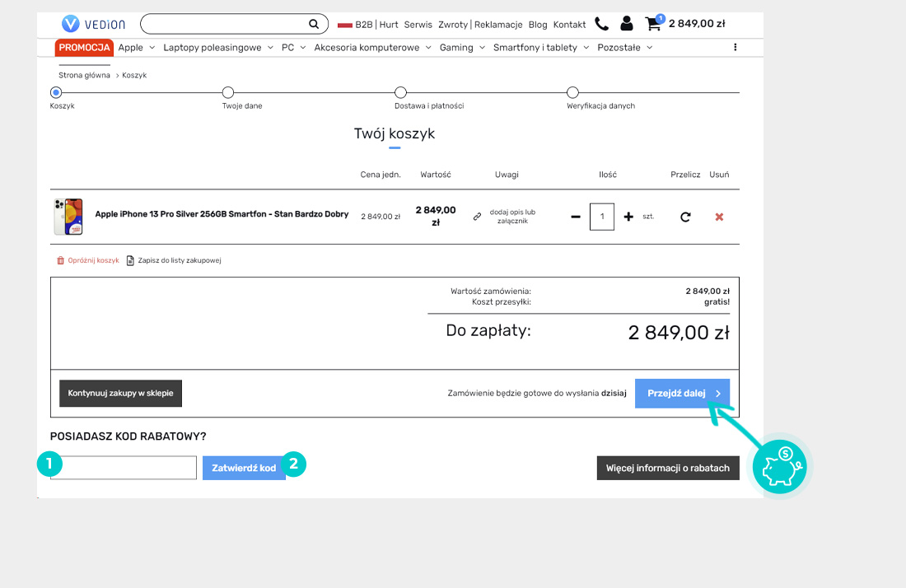Open Zwroty | Reklamacje page

tap(480, 24)
